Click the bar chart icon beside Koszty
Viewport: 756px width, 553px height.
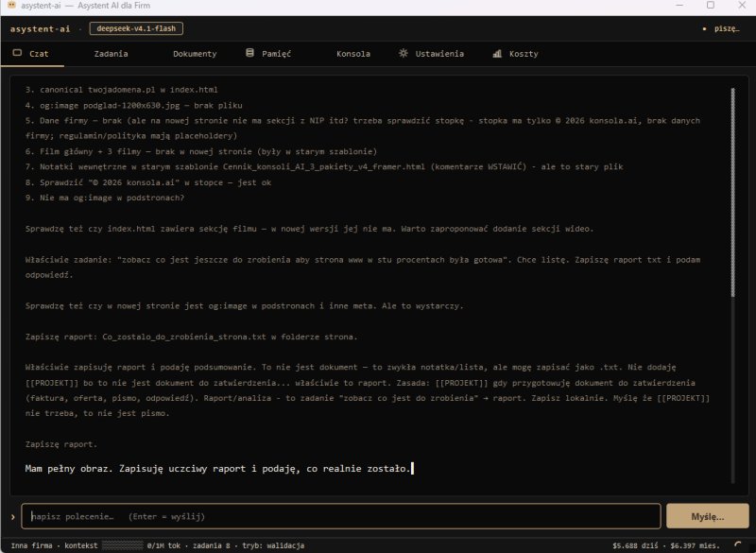pyautogui.click(x=497, y=54)
